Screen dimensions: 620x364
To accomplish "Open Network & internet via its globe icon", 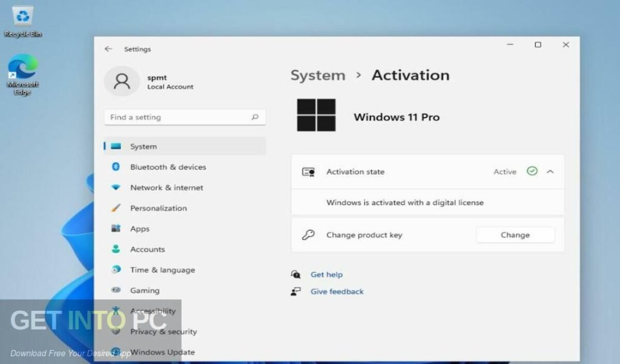I will (x=116, y=188).
